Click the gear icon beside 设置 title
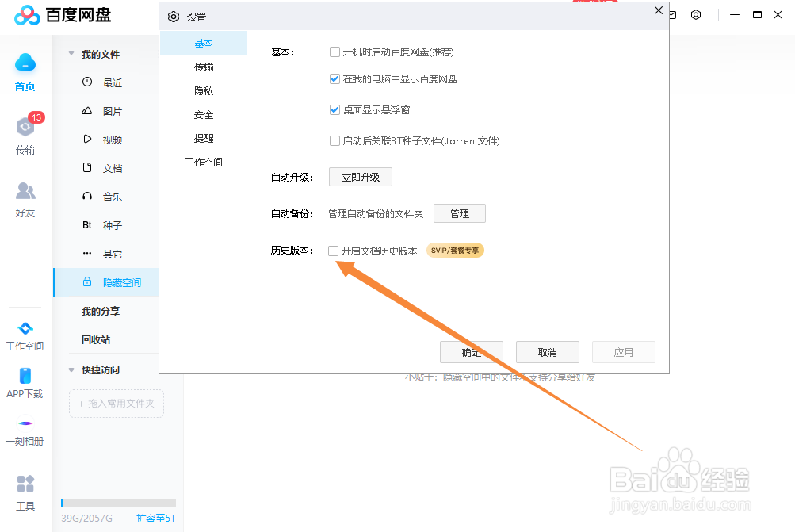 click(x=174, y=17)
